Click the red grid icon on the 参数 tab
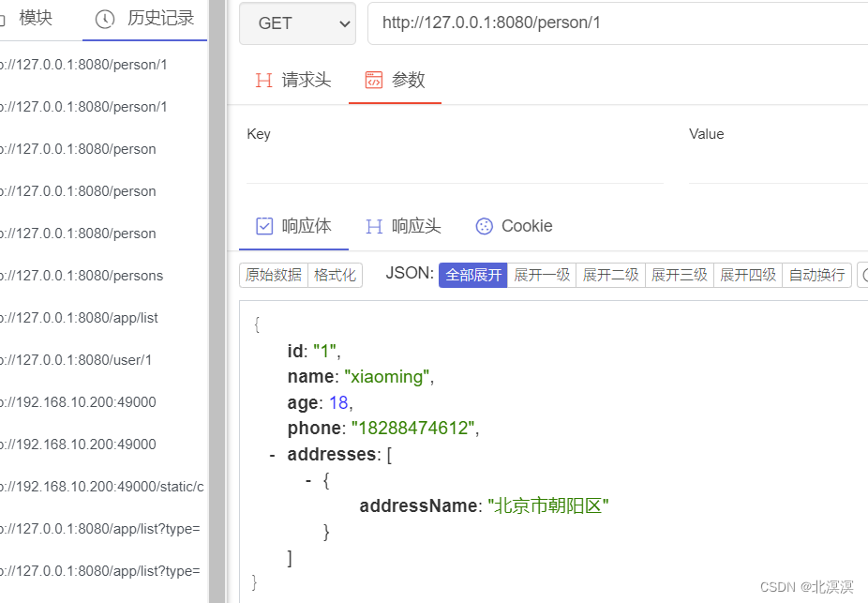Viewport: 868px width, 603px height. 369,81
